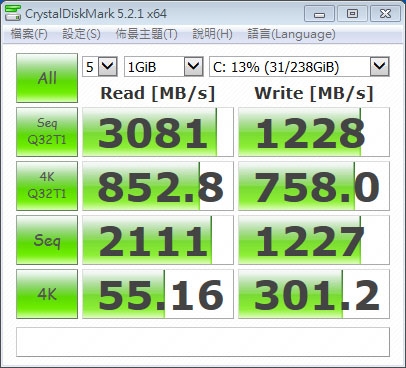Click the CrystalDiskMark app icon in title bar
The image size is (406, 368).
[13, 13]
